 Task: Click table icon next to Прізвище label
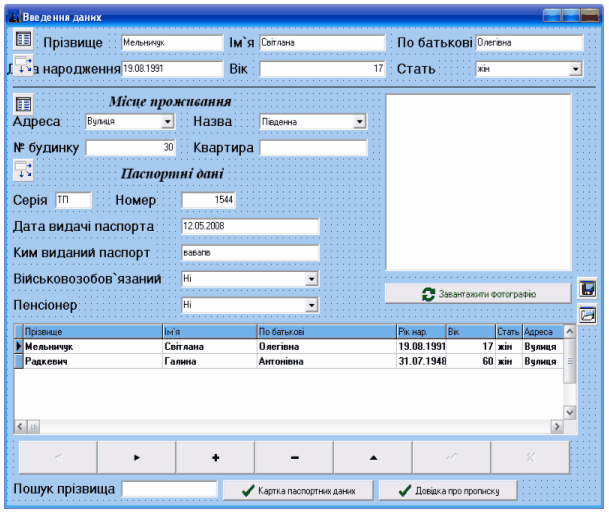(23, 41)
